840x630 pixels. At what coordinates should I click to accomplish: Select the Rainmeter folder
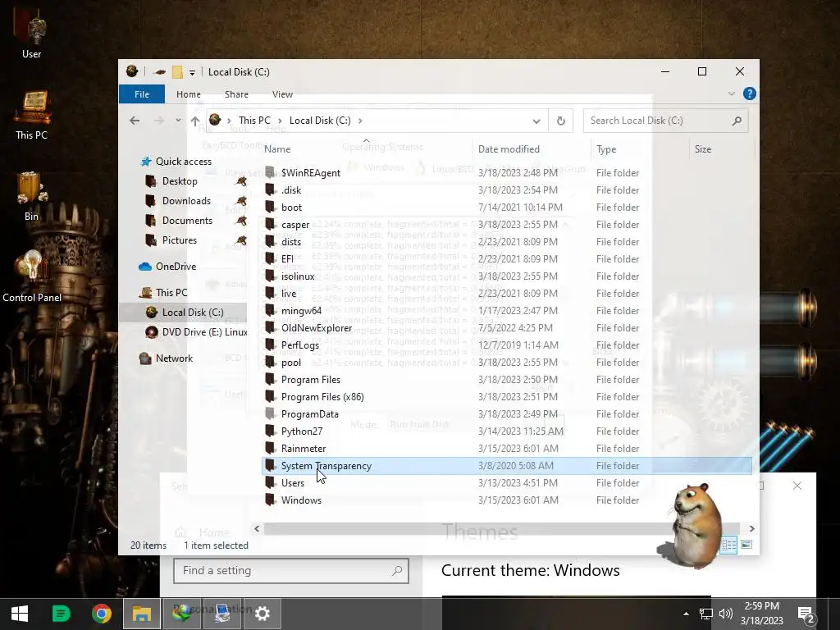(304, 449)
